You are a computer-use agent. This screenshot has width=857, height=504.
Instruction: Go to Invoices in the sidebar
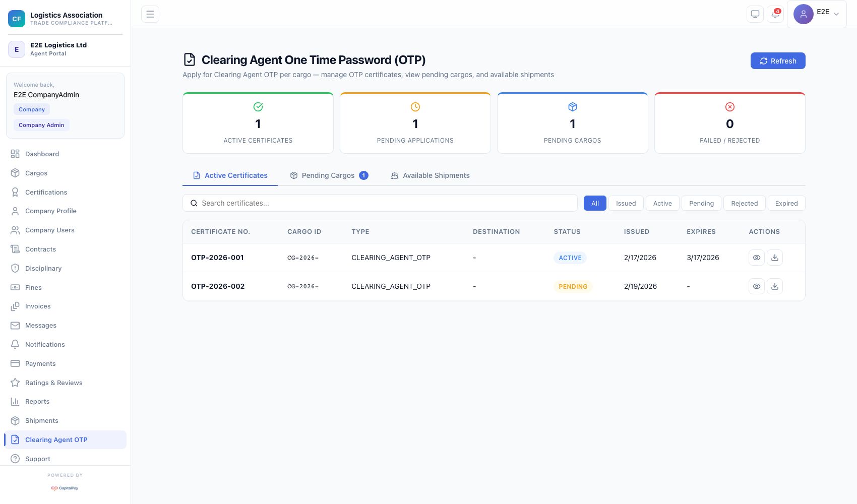(x=38, y=306)
